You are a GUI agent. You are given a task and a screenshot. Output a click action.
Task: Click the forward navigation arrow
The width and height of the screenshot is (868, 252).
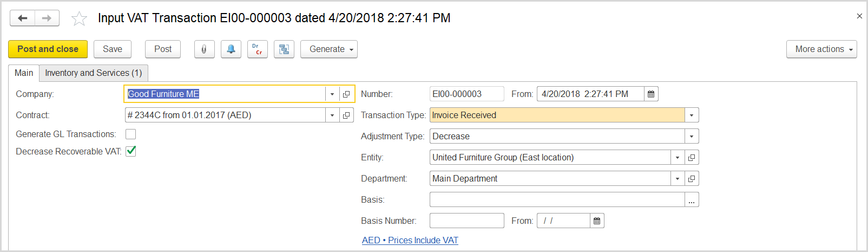(x=47, y=18)
